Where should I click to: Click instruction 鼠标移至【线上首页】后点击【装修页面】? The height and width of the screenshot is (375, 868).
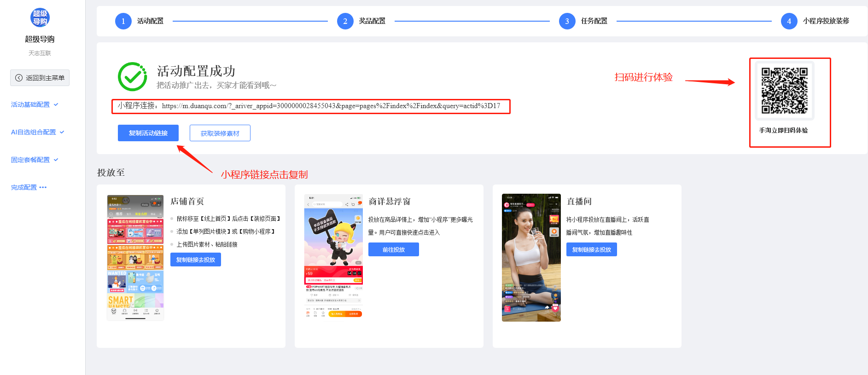229,219
